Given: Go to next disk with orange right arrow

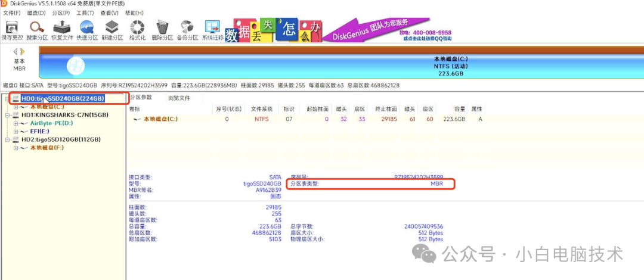Looking at the screenshot, I should point(22,52).
